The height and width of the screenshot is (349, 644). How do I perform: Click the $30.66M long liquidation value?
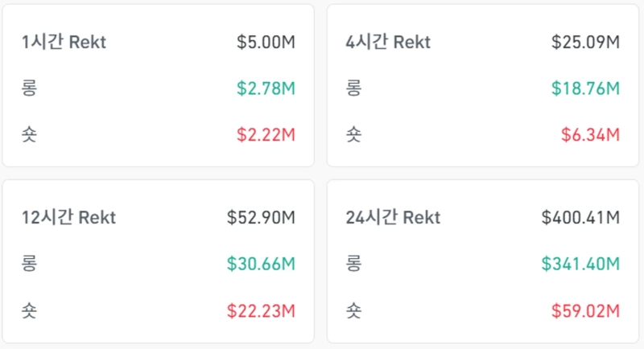261,263
